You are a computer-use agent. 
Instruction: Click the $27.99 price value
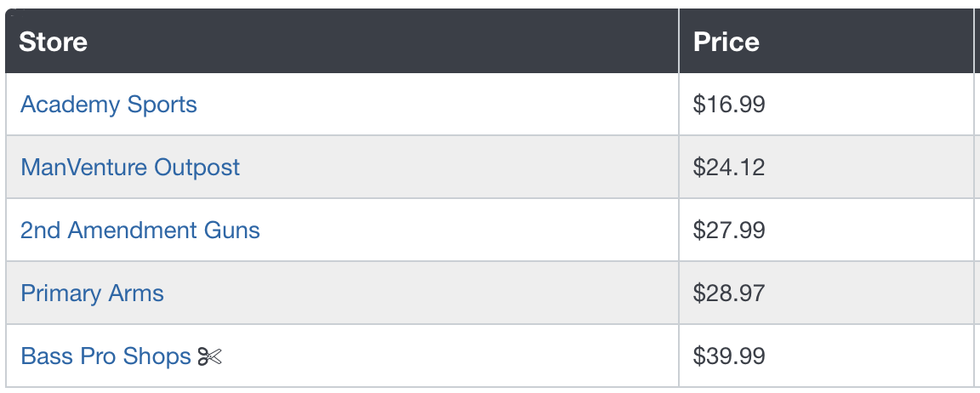point(729,230)
